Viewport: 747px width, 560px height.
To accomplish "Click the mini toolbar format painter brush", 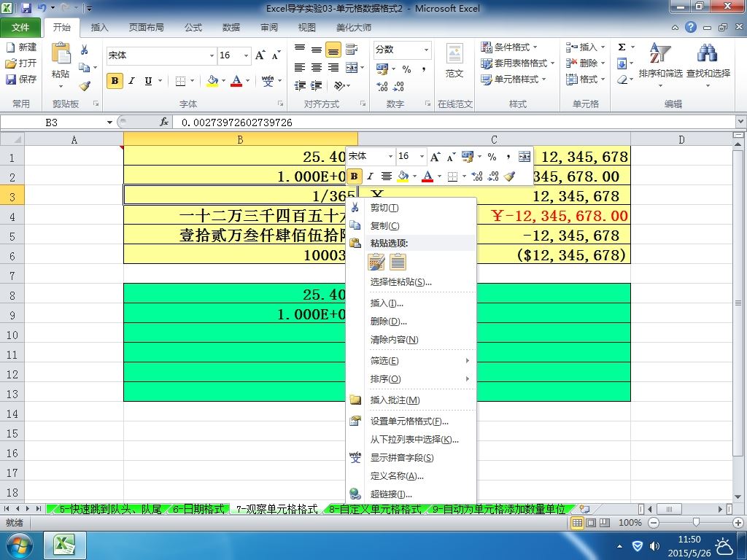I will pos(509,176).
